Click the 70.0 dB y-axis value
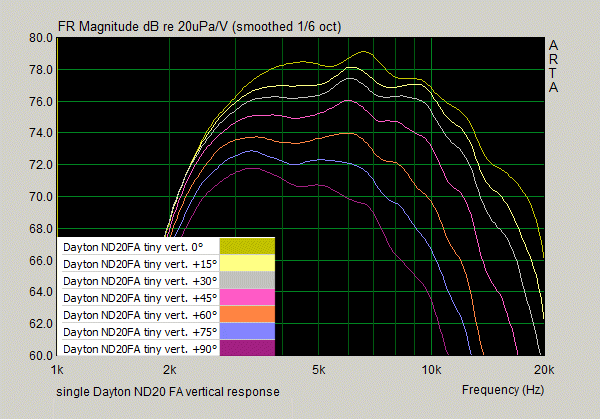 point(41,197)
